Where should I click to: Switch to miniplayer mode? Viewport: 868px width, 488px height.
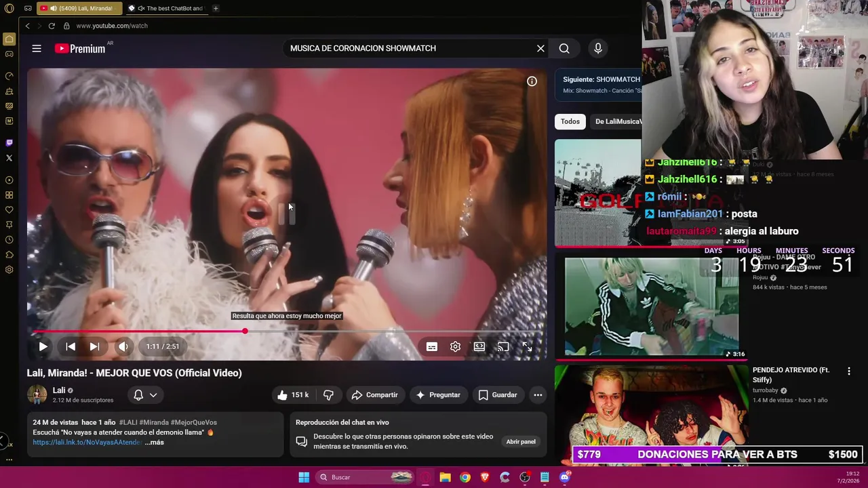click(x=479, y=346)
